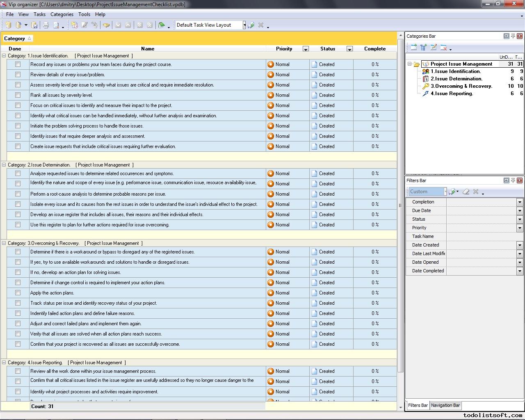Check Done box for 'Rank all issues by severity level'

[18, 95]
